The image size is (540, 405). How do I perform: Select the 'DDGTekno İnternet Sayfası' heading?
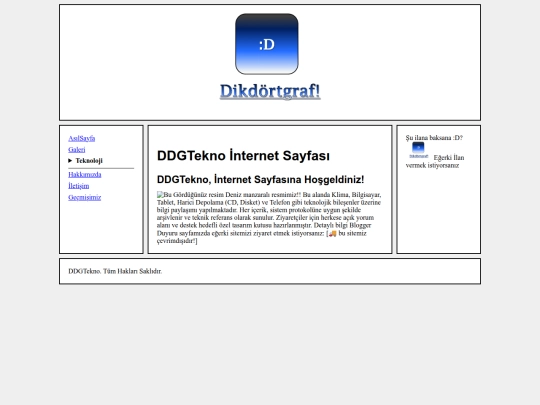coord(243,156)
